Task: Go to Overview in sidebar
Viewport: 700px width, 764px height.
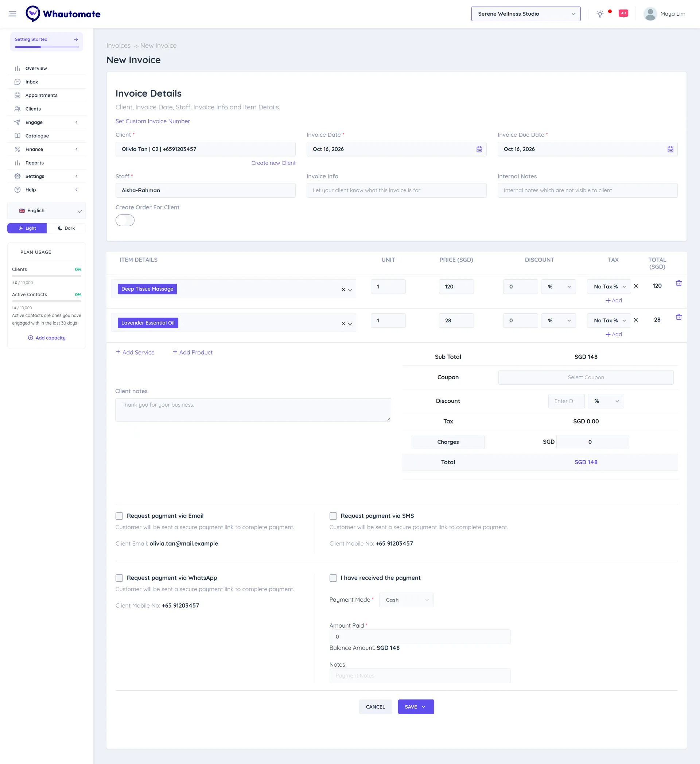Action: click(47, 69)
